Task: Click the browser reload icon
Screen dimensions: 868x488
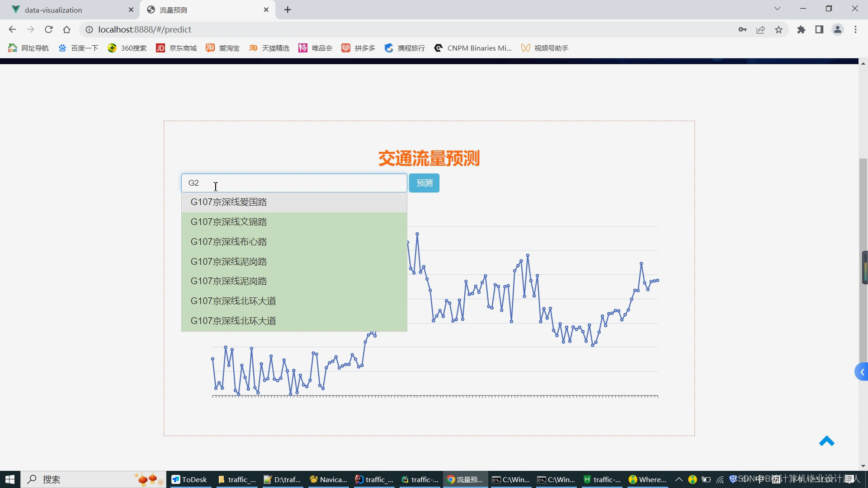Action: pyautogui.click(x=49, y=29)
